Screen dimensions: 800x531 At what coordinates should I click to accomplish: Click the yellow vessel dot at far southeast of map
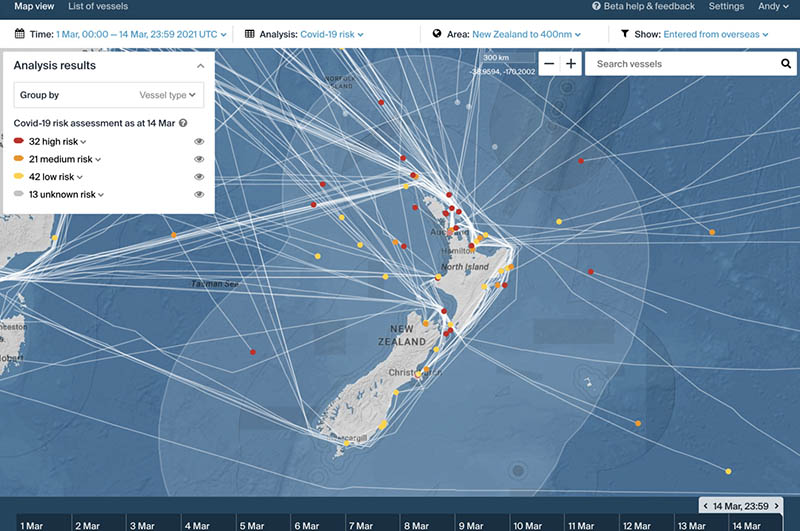pos(728,471)
